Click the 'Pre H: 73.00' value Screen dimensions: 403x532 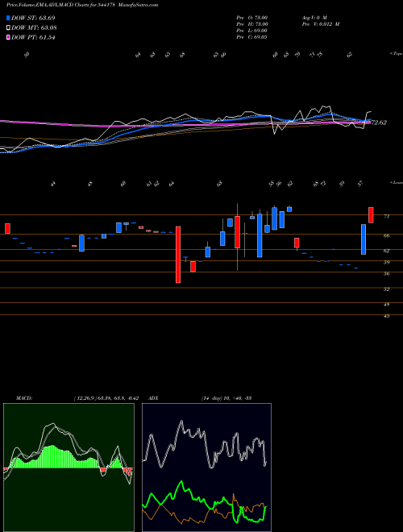tap(252, 24)
